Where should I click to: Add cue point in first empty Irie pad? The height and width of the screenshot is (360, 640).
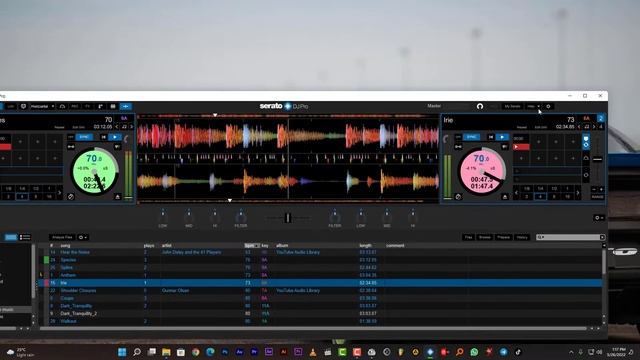[x=539, y=142]
